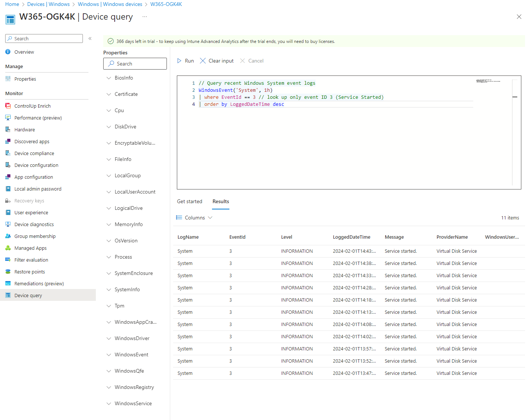Screen dimensions: 528x420
Task: Click the 2024-02-01T14:43 timestamp cell
Action: (354, 251)
